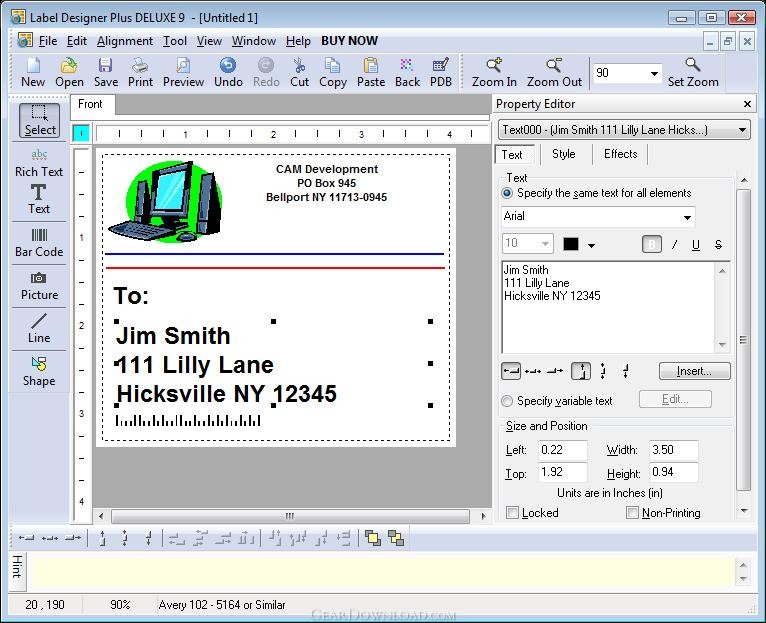Image resolution: width=766 pixels, height=623 pixels.
Task: Toggle Italic in Property Editor
Action: 675,244
